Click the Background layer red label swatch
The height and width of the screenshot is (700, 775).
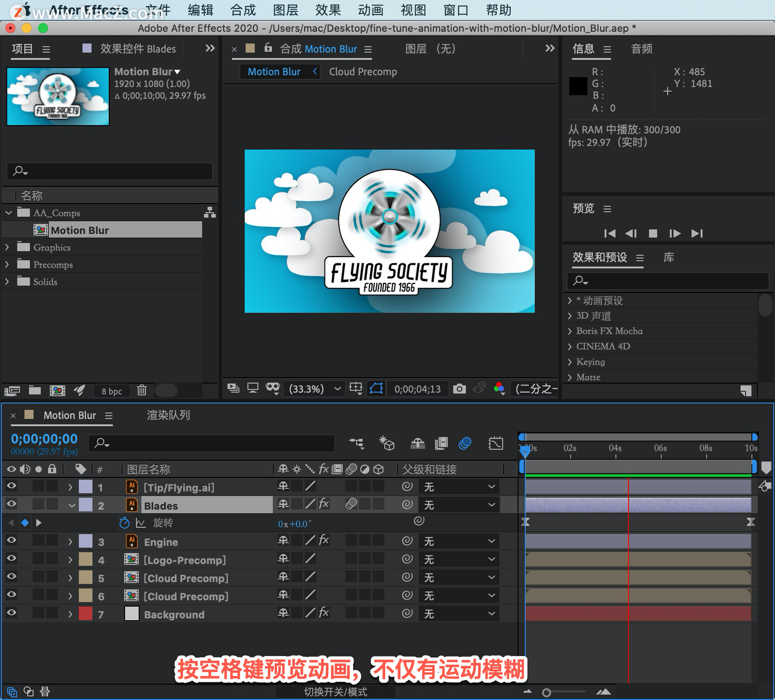(86, 613)
